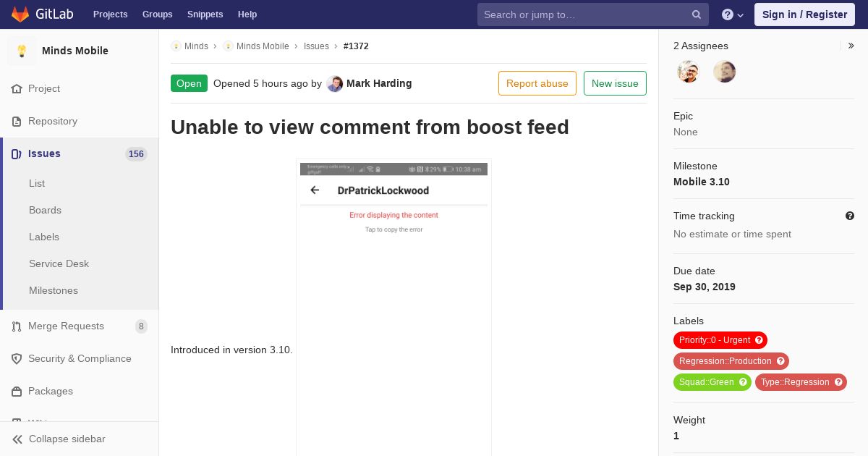Open Boards submenu item
Viewport: 868px width, 456px height.
45,210
